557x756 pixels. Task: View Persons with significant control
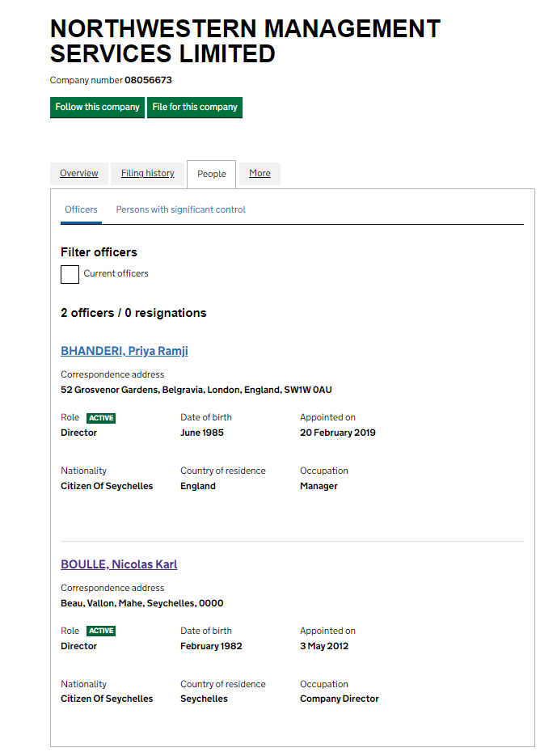[x=181, y=210]
